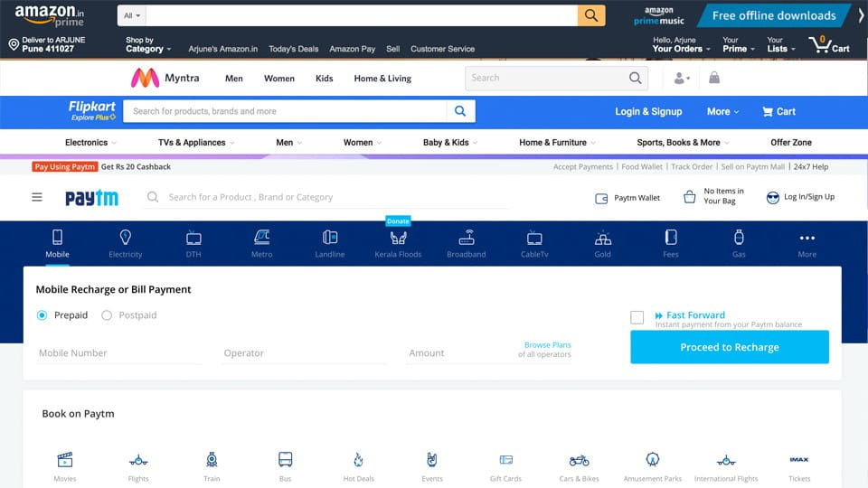This screenshot has height=488, width=868.
Task: Expand Your Prime dropdown
Action: point(739,45)
